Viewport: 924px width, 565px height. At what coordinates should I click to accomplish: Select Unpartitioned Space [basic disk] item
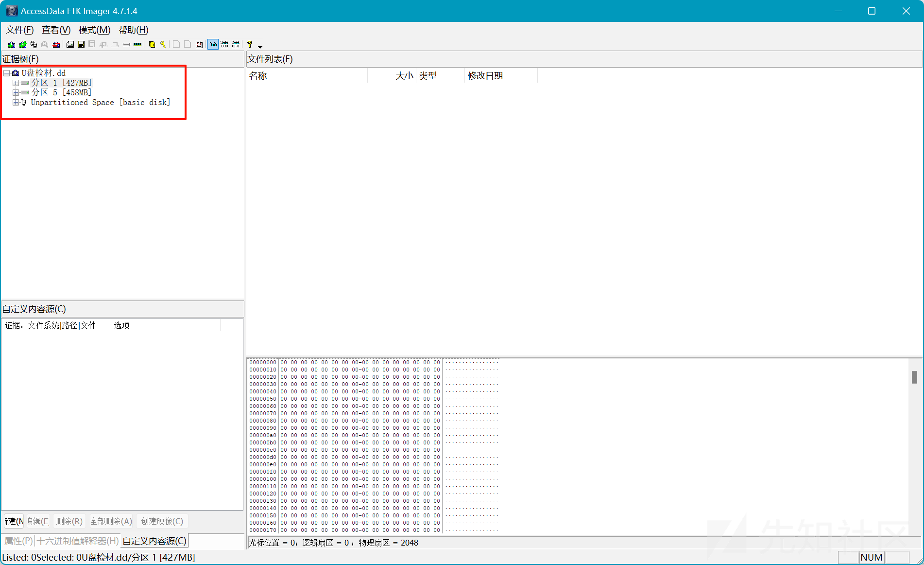[x=101, y=102]
